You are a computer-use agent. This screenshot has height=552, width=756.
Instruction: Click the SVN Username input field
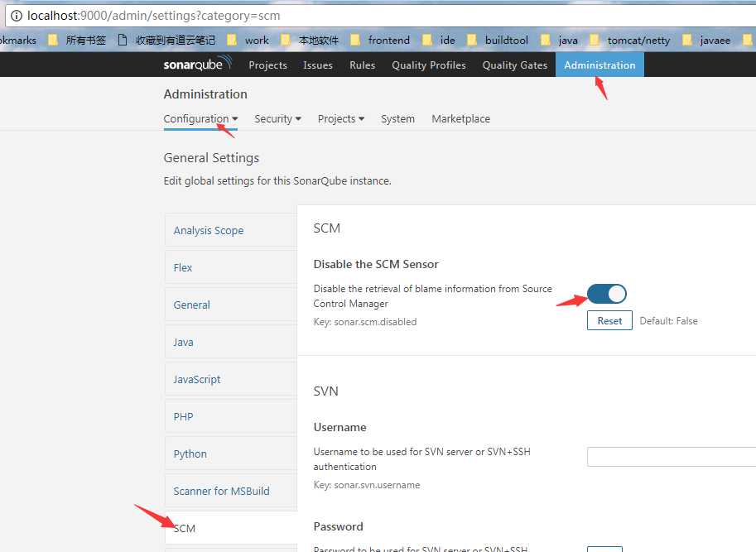(x=672, y=457)
